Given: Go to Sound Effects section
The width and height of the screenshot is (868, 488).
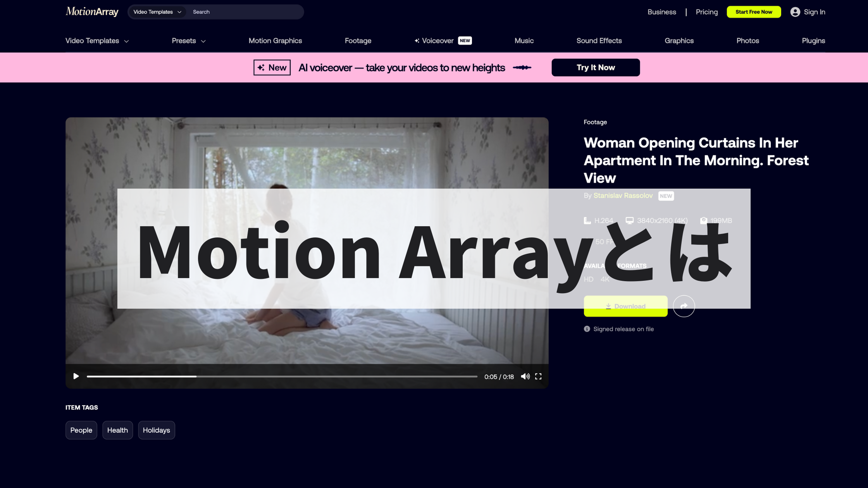Looking at the screenshot, I should pos(599,41).
